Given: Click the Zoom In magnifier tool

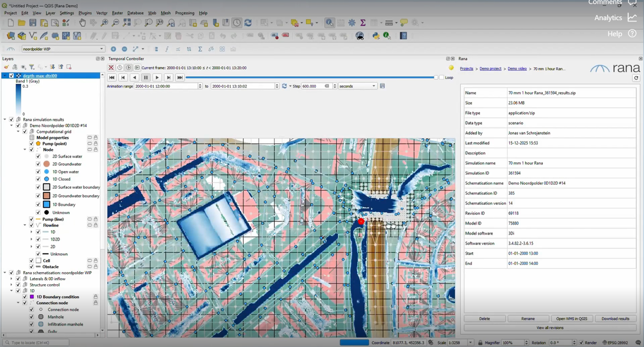Looking at the screenshot, I should (x=105, y=23).
